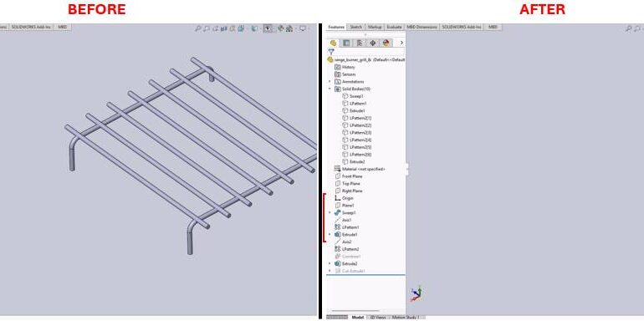Screen dimensions: 644x321
Task: Switch to Evaluate tab in AFTER window
Action: (x=394, y=27)
